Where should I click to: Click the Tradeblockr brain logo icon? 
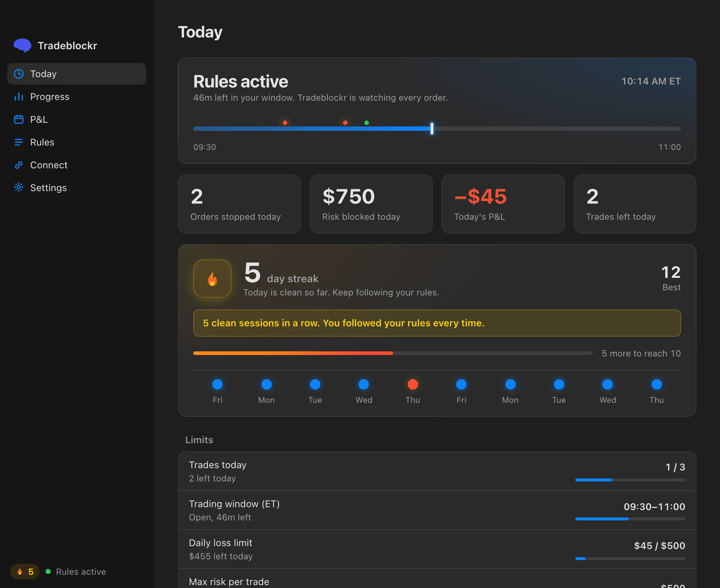(22, 46)
